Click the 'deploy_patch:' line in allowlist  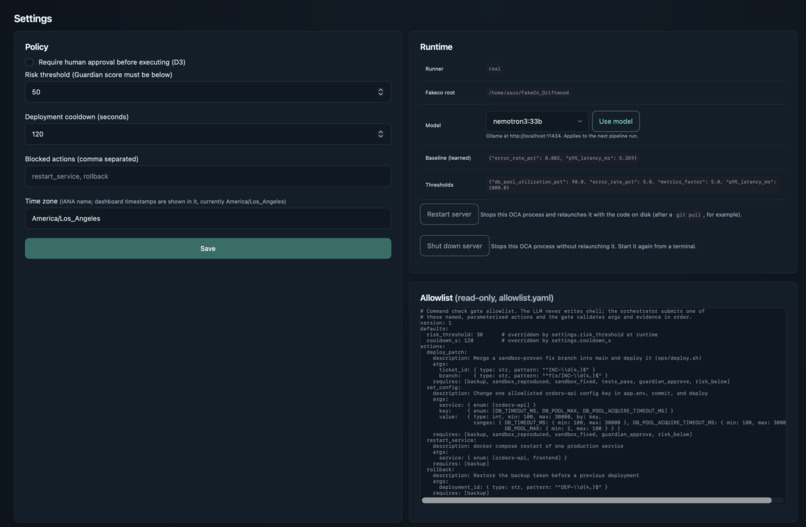447,352
